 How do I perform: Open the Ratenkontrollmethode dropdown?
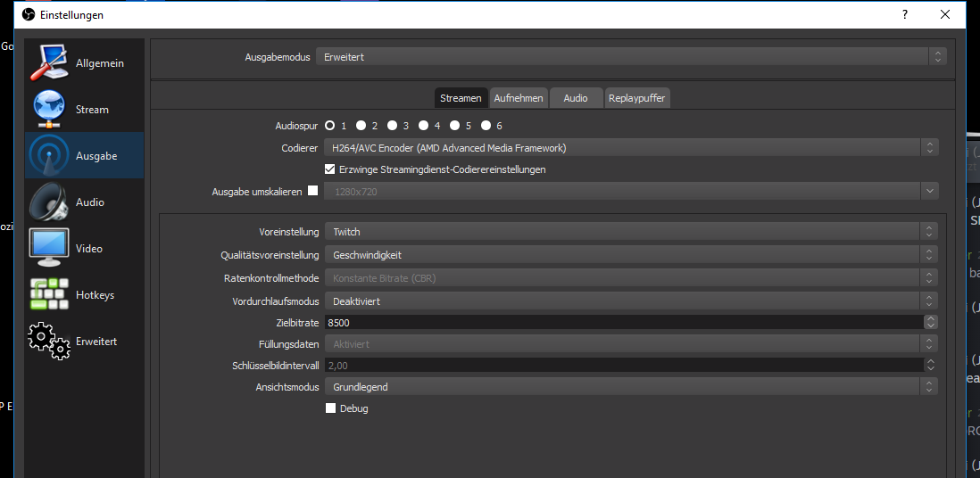[631, 278]
